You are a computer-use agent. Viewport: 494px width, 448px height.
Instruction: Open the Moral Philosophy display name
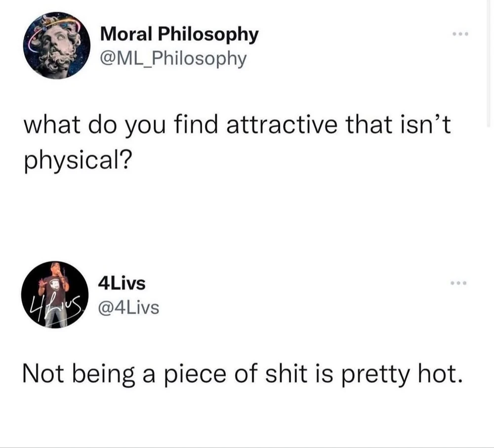pyautogui.click(x=179, y=35)
